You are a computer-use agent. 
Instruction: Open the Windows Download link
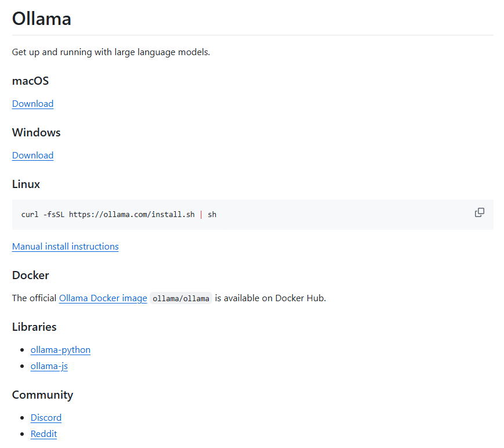[x=33, y=156]
